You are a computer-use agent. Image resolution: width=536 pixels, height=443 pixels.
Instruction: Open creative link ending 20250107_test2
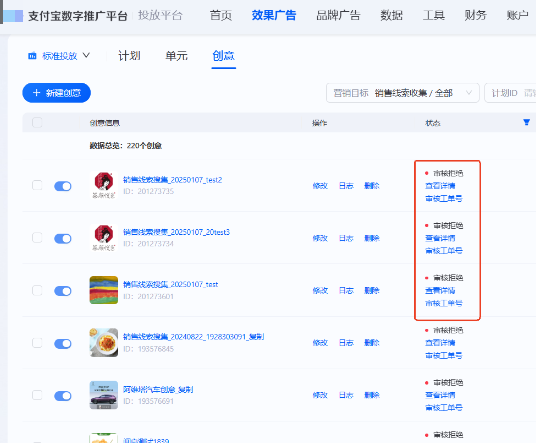pos(173,180)
